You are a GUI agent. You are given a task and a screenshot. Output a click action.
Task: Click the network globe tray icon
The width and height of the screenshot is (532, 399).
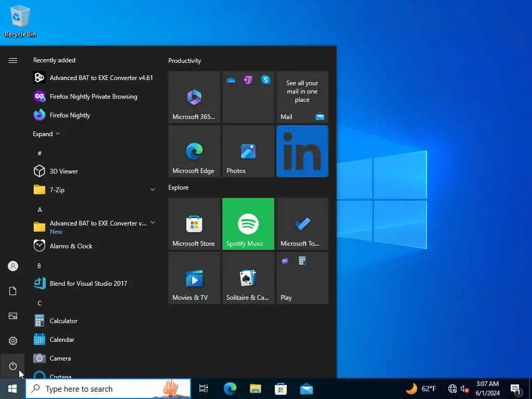click(x=453, y=389)
